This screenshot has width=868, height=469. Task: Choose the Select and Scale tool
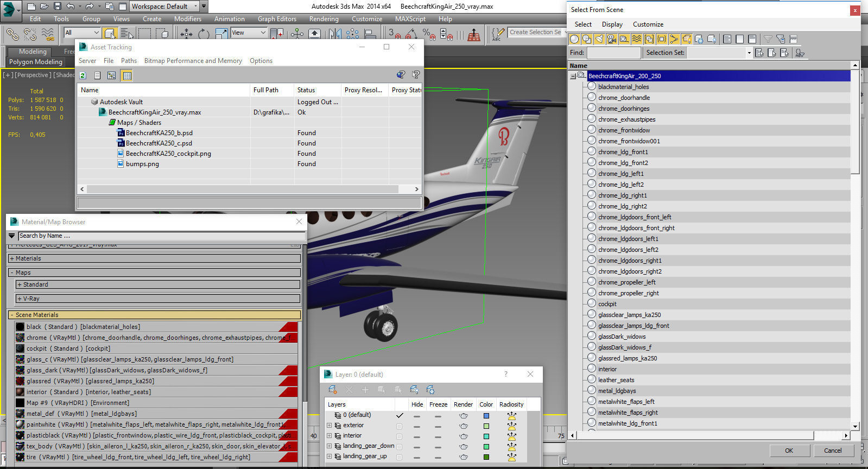[221, 34]
